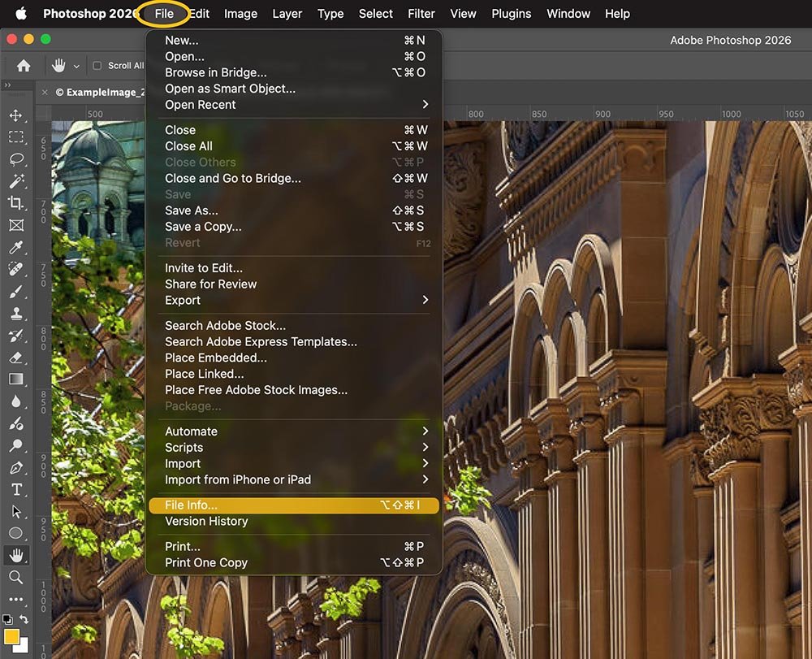Open the Filter menu
Viewport: 812px width, 659px height.
coord(421,14)
